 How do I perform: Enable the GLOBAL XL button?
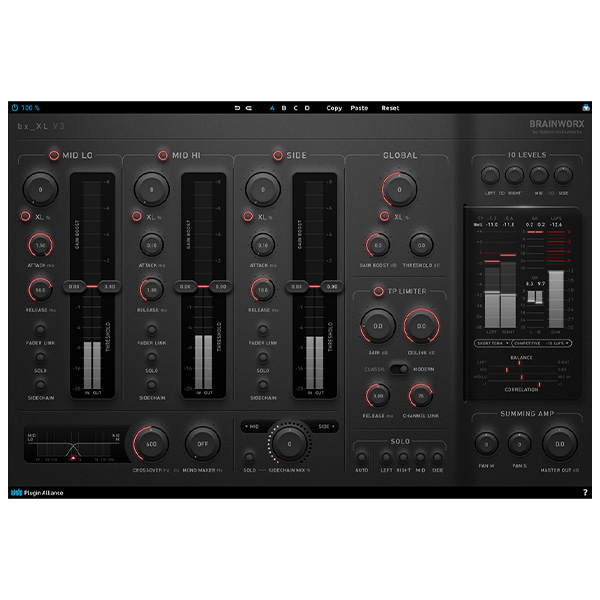coord(385,216)
